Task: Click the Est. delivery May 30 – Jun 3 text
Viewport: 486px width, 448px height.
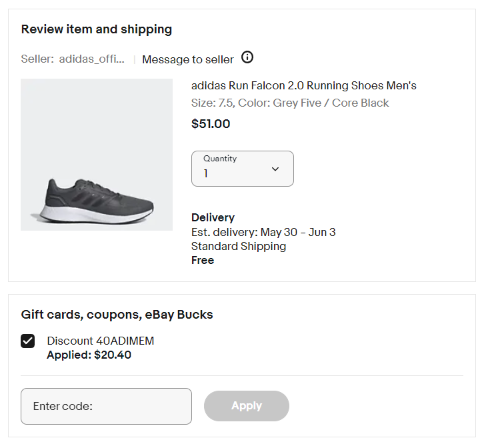Action: pos(263,232)
